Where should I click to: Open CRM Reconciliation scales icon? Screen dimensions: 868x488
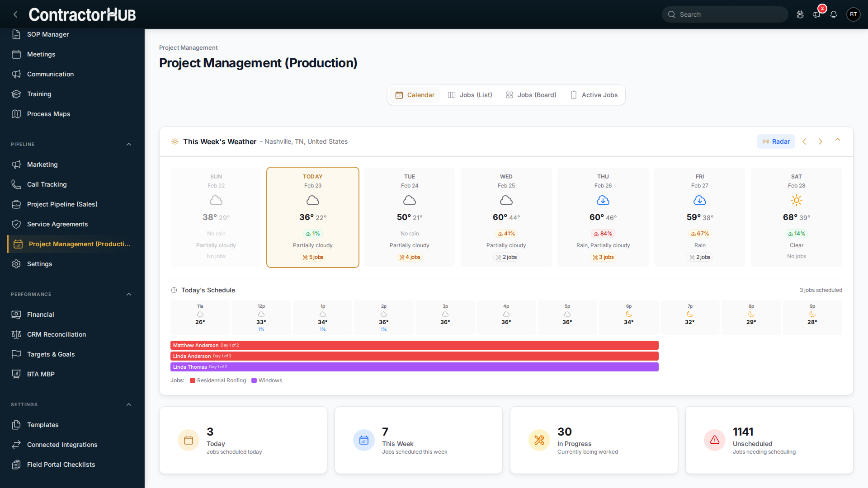(16, 334)
